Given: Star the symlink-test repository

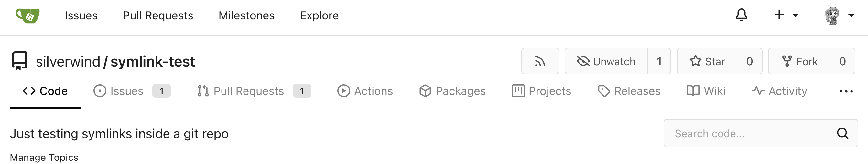Looking at the screenshot, I should [707, 61].
